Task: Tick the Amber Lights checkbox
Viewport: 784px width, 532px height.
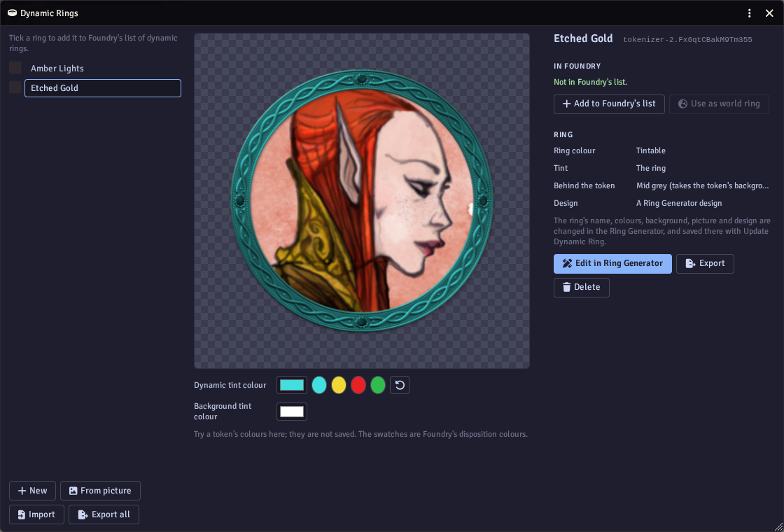Action: [x=15, y=68]
